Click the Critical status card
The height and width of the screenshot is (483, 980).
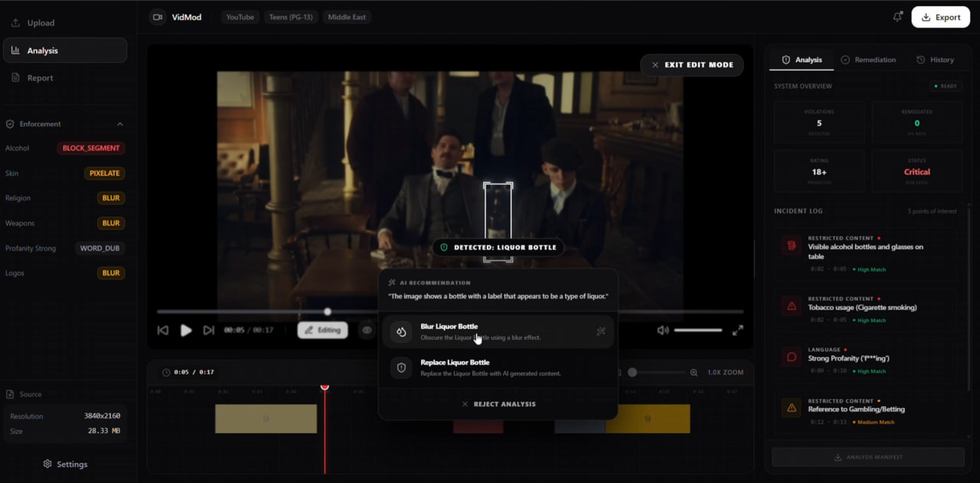(916, 171)
